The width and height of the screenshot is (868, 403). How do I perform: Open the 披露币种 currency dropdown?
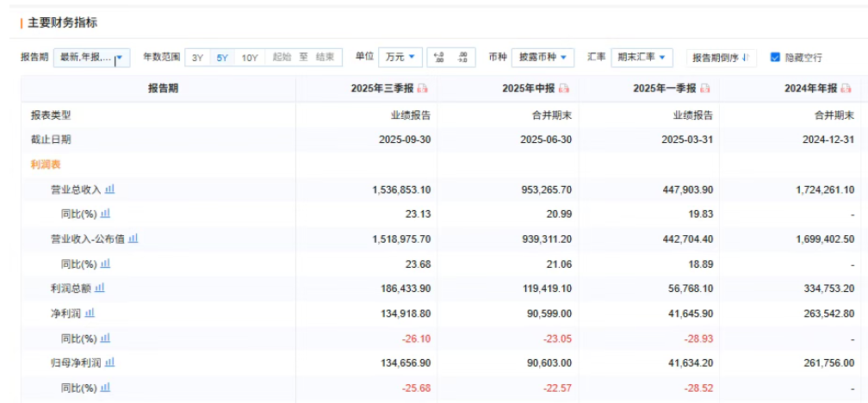(542, 57)
